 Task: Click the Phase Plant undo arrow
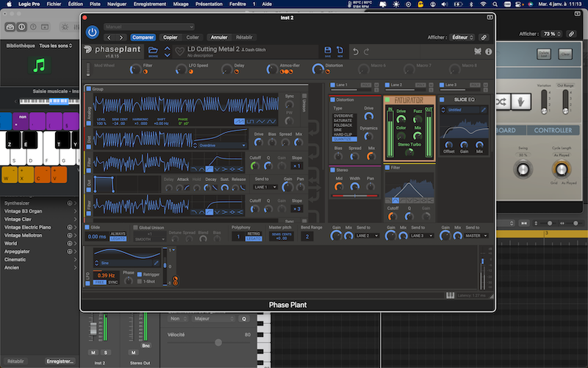point(356,52)
